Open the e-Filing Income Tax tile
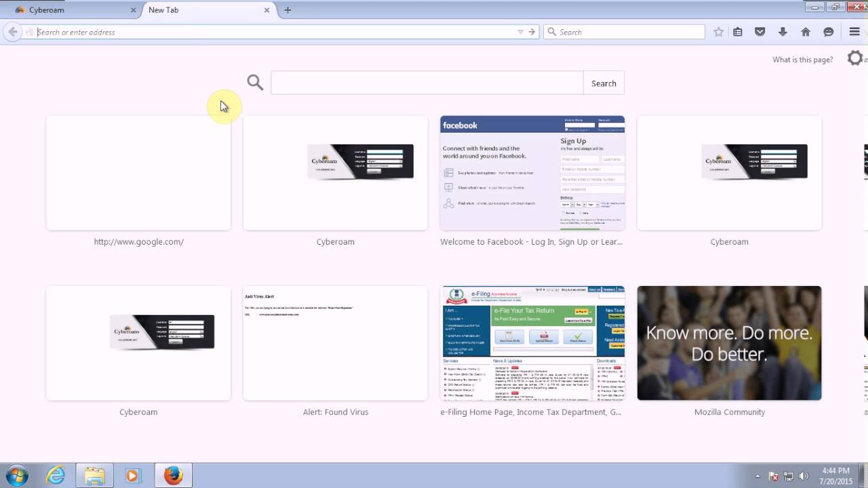868x488 pixels. click(x=532, y=343)
